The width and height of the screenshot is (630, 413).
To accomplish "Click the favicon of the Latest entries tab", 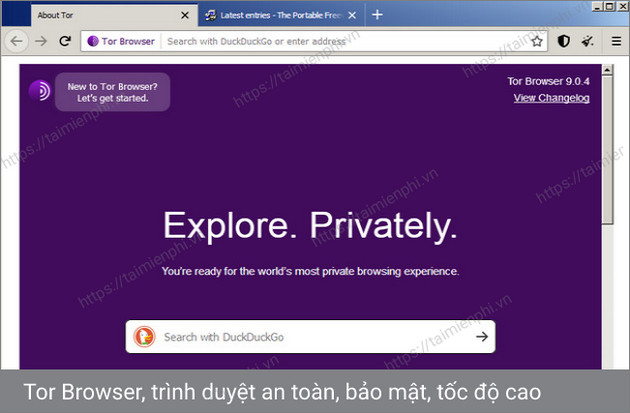I will pos(211,15).
